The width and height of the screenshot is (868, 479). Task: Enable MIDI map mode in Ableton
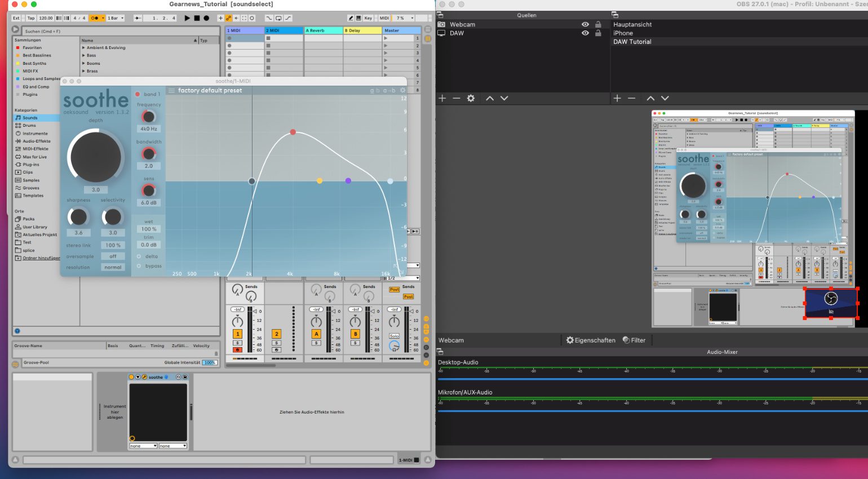tap(384, 18)
